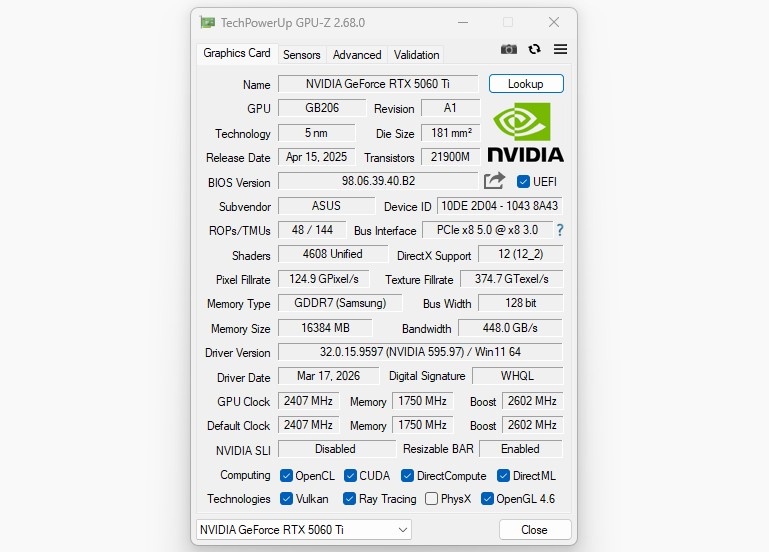
Task: Click the Lookup button
Action: pos(526,84)
